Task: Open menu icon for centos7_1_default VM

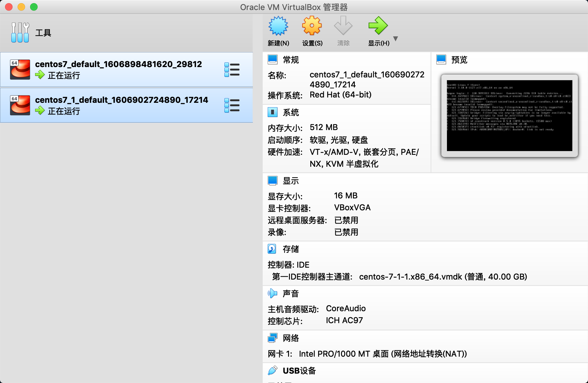Action: click(232, 105)
